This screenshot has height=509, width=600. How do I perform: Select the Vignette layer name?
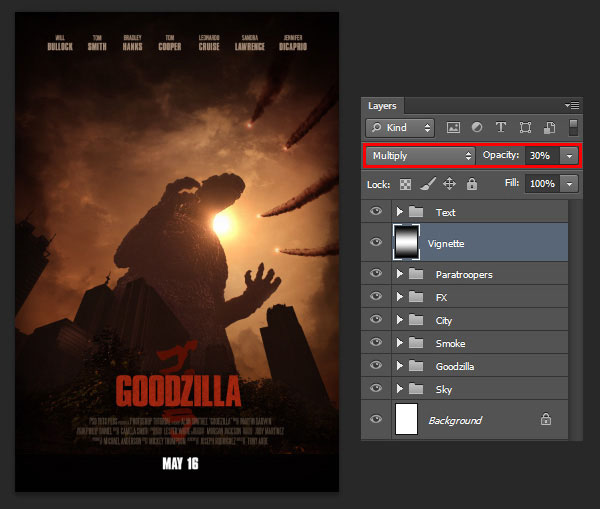(446, 244)
